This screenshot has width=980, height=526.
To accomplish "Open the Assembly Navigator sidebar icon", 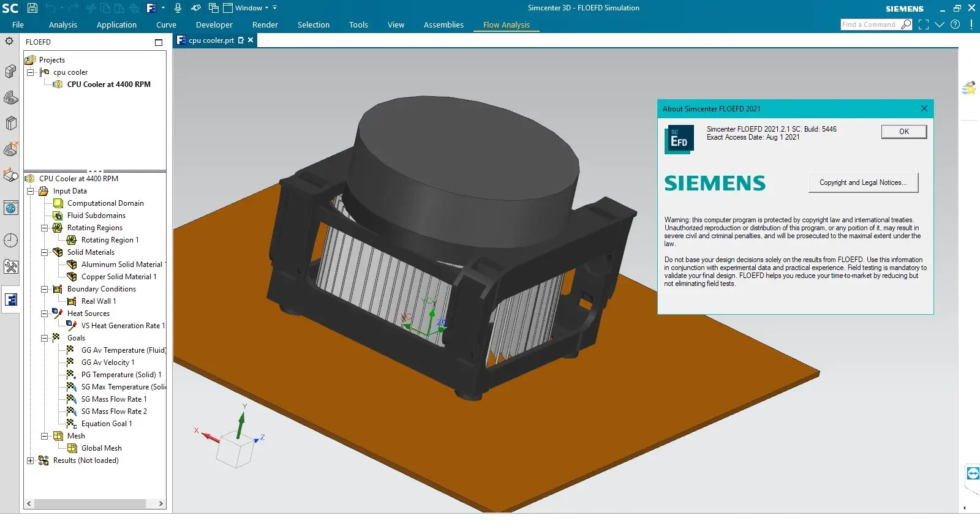I will pyautogui.click(x=10, y=72).
